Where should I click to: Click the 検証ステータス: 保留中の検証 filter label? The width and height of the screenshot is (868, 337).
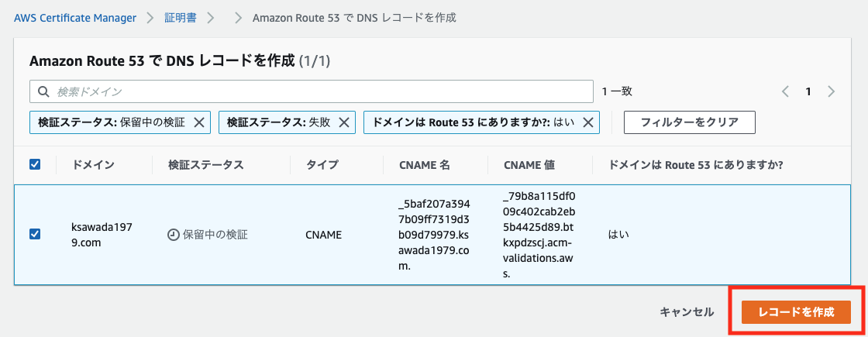(112, 122)
